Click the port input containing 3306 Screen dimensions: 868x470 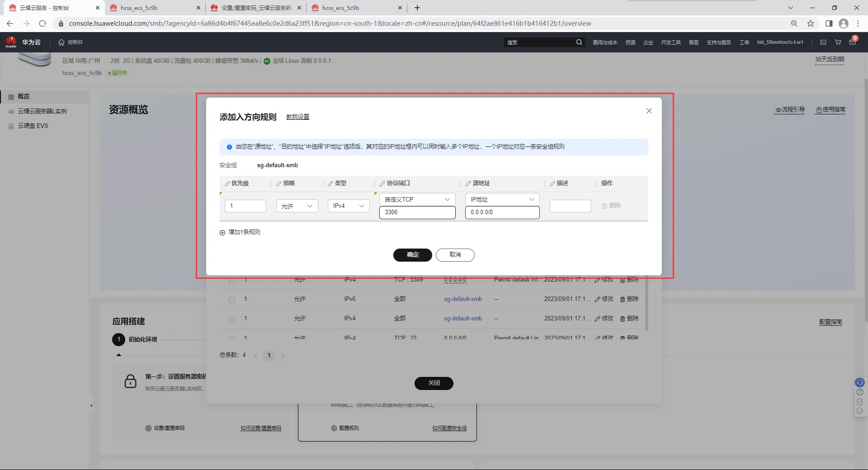click(417, 212)
